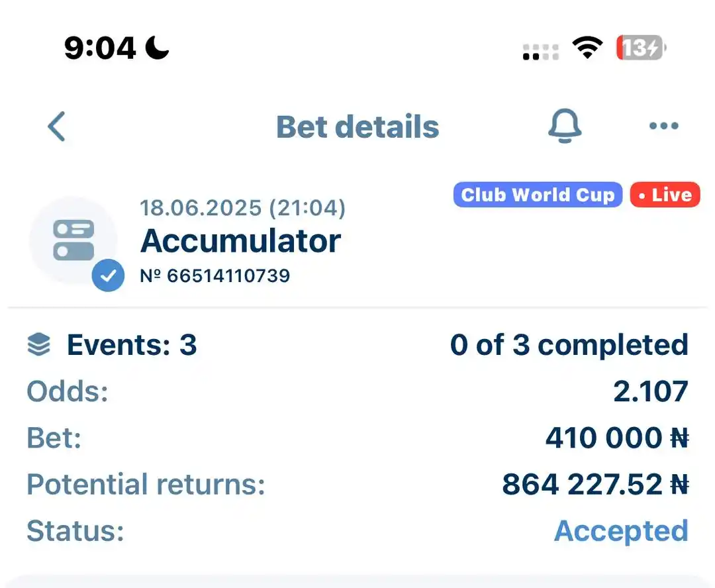Tap the blue checkmark badge
Screen dimensions: 715x588
coord(108,275)
